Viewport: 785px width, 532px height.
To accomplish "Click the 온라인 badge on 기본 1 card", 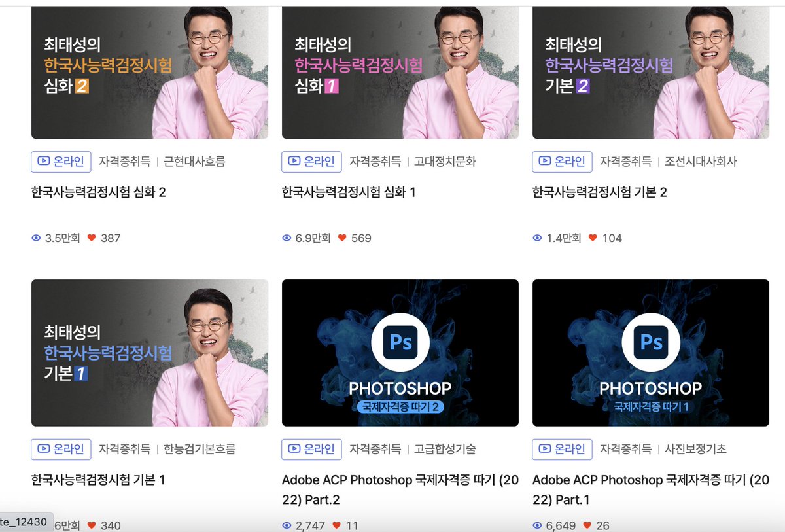I will 61,449.
